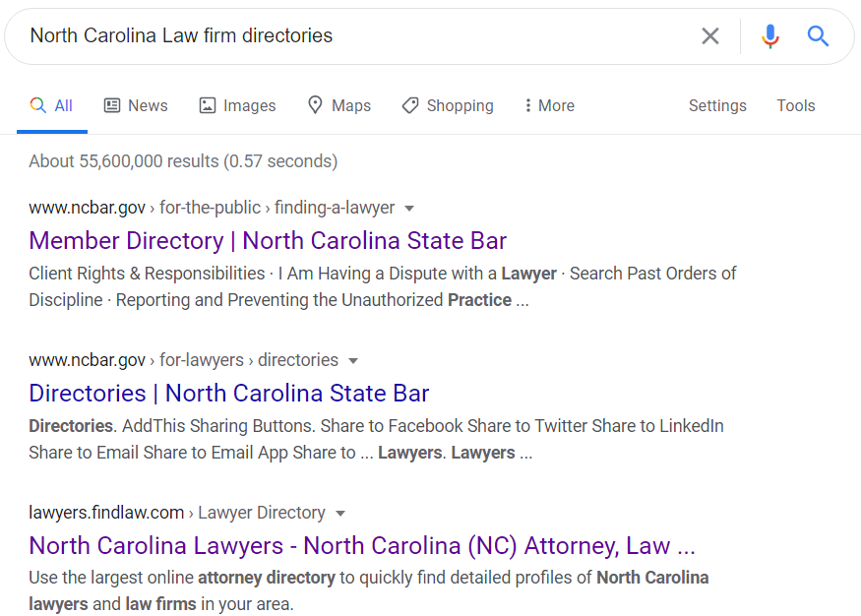The image size is (861, 616).
Task: Click the About 55,600,000 results text
Action: click(x=183, y=161)
